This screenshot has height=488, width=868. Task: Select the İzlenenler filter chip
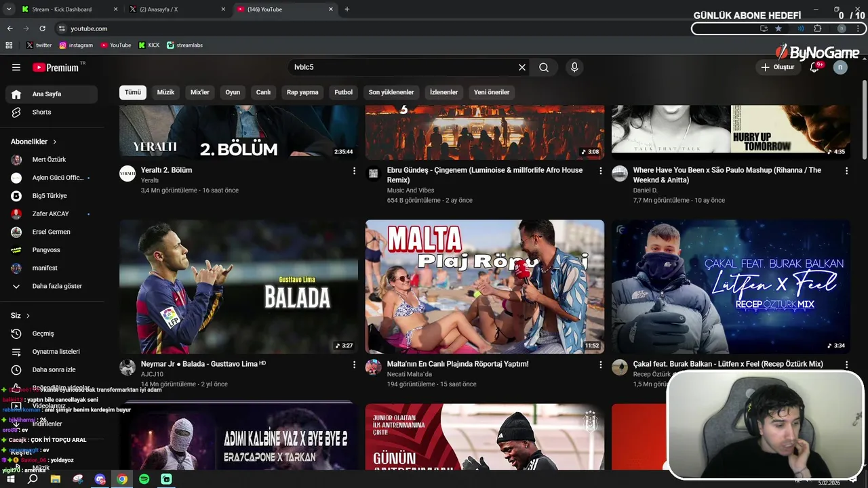pyautogui.click(x=444, y=92)
